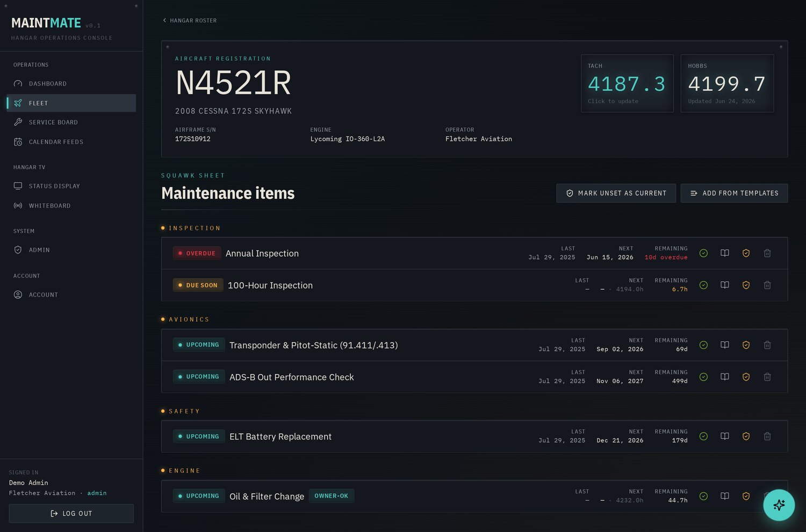Click airframe serial number 172S10912
The height and width of the screenshot is (532, 806).
pyautogui.click(x=193, y=139)
